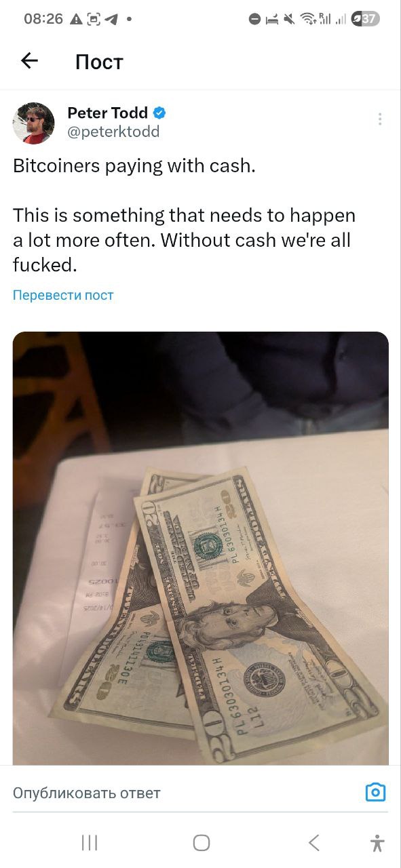The image size is (401, 868).
Task: Tap the accessibility figure icon
Action: point(378,843)
